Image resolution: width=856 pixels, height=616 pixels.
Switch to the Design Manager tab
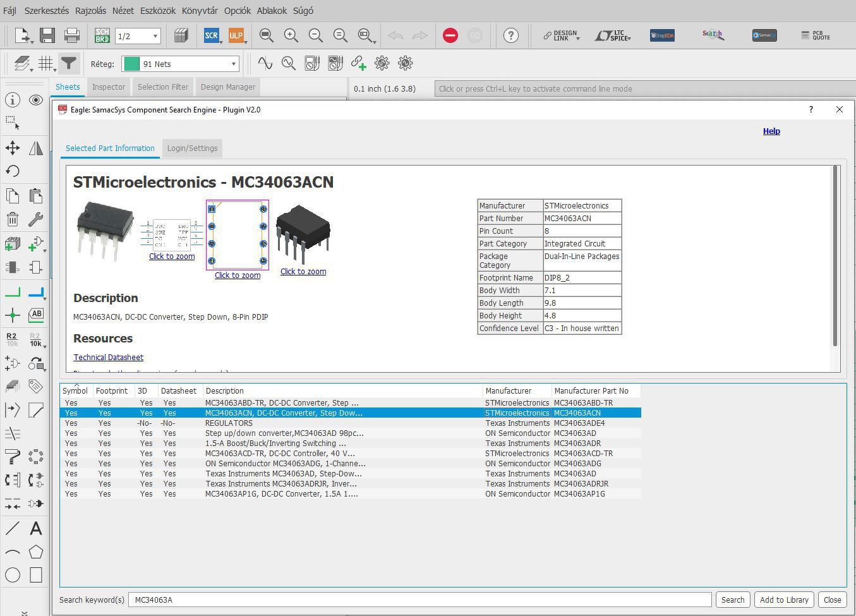pyautogui.click(x=228, y=87)
